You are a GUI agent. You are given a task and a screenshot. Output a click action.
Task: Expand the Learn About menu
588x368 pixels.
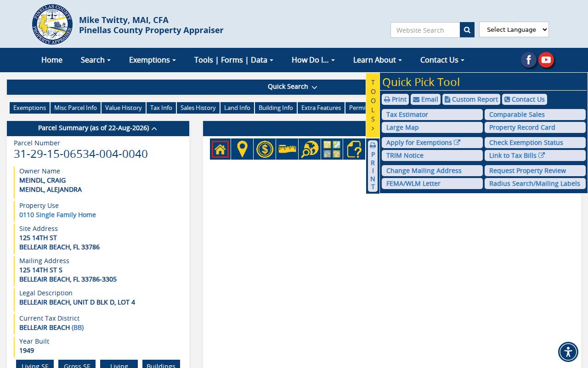click(378, 60)
